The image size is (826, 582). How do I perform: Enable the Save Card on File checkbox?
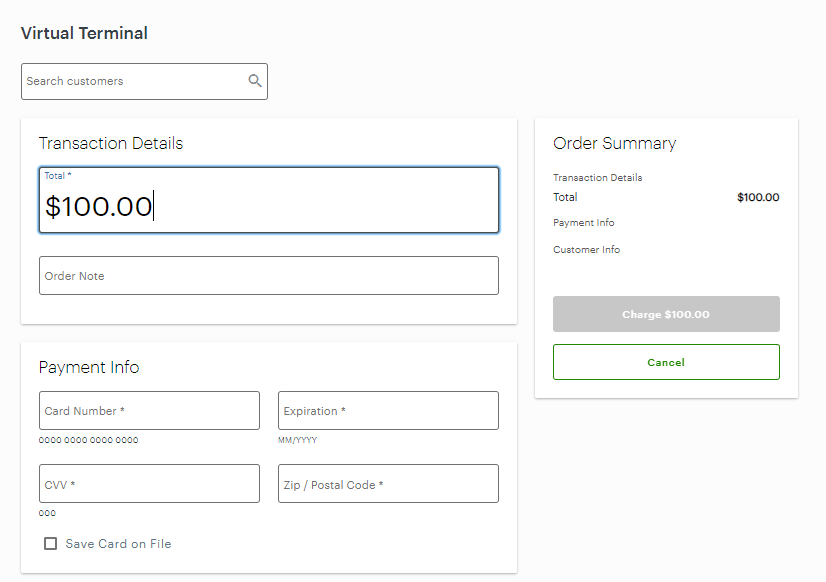pyautogui.click(x=50, y=544)
